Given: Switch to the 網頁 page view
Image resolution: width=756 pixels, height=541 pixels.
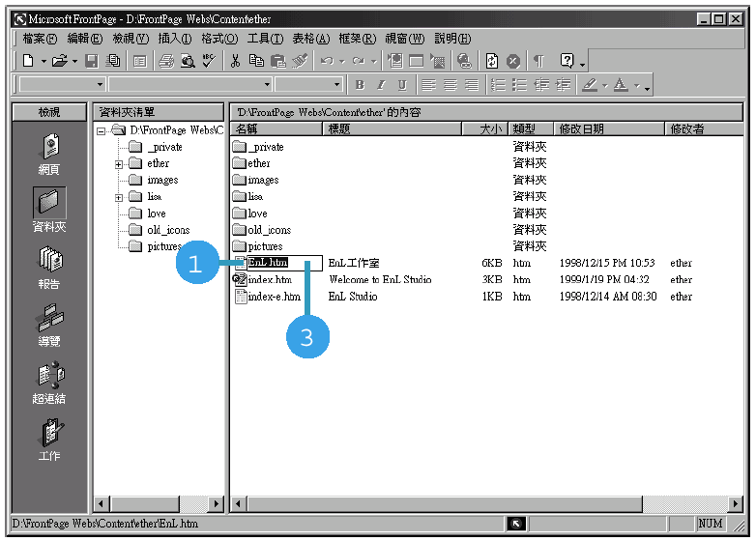Looking at the screenshot, I should [x=49, y=155].
